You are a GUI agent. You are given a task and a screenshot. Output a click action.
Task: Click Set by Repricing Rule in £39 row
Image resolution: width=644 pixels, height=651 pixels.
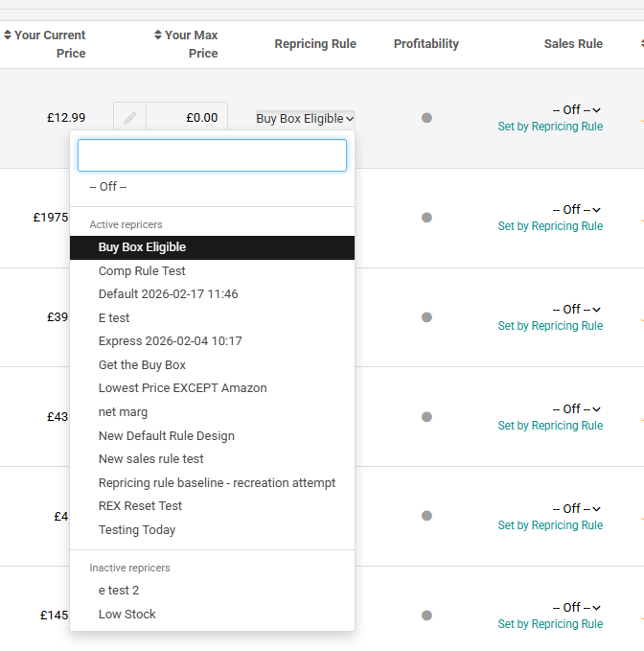[x=550, y=326]
